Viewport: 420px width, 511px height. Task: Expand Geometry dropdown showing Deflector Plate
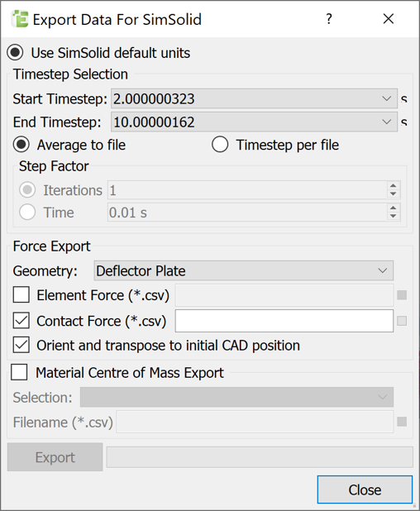pos(243,270)
